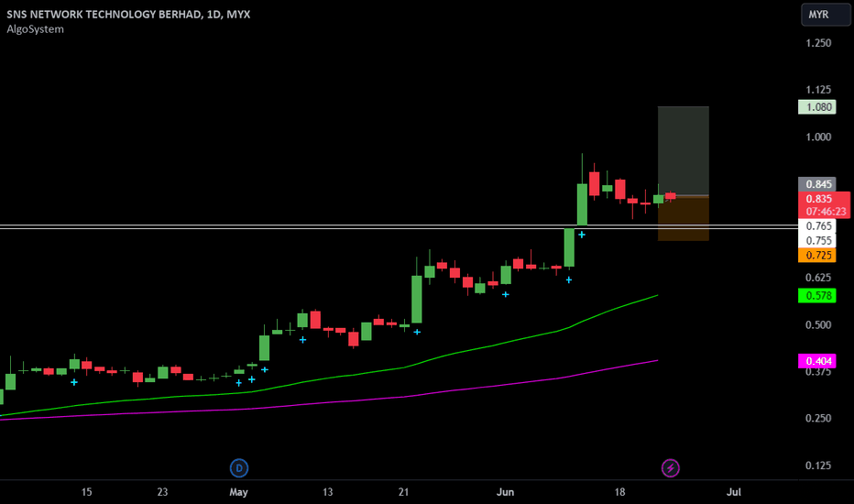Screen dimensions: 854x504
Task: Click the '13' date label on time axis
Action: click(327, 492)
